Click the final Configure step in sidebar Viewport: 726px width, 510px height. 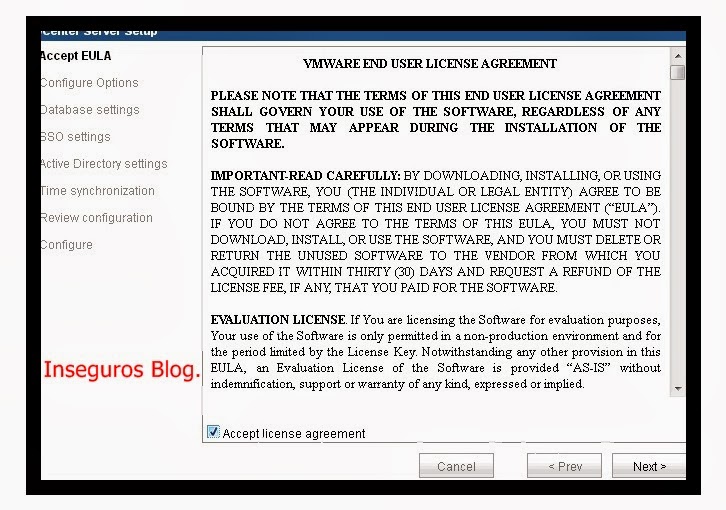(x=67, y=245)
